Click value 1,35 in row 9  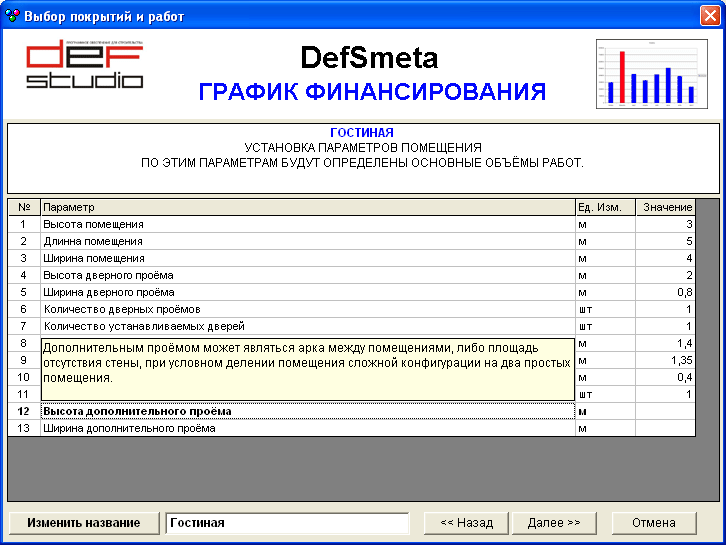point(665,360)
